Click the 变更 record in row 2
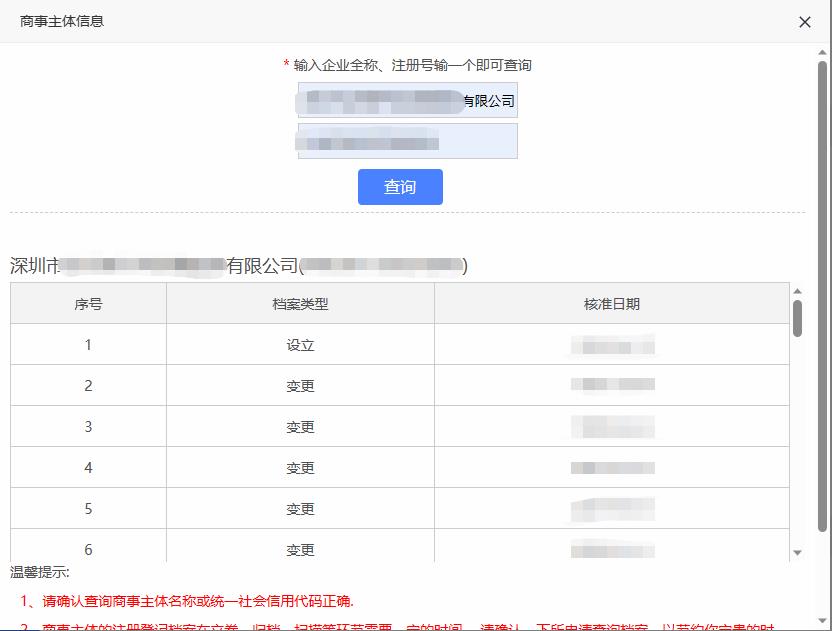Viewport: 832px width, 631px height. [x=299, y=385]
